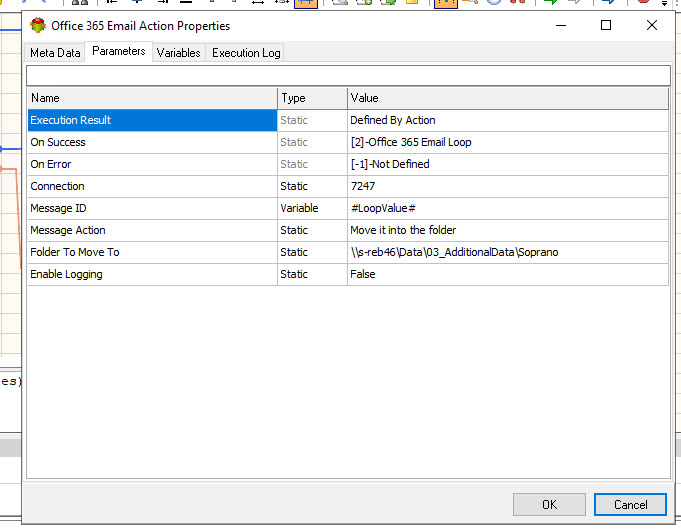Open the Variables tab

(x=179, y=53)
